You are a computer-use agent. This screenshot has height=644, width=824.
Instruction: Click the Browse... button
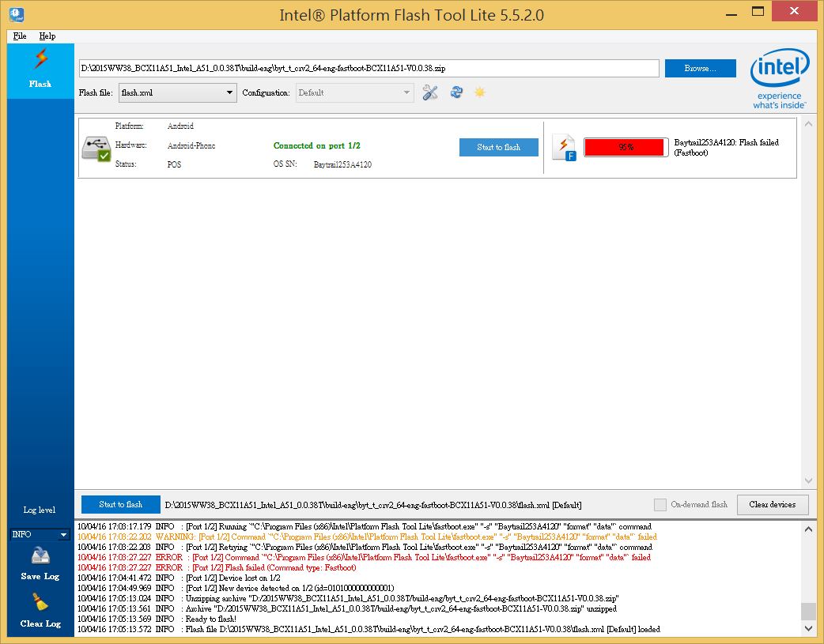click(700, 69)
